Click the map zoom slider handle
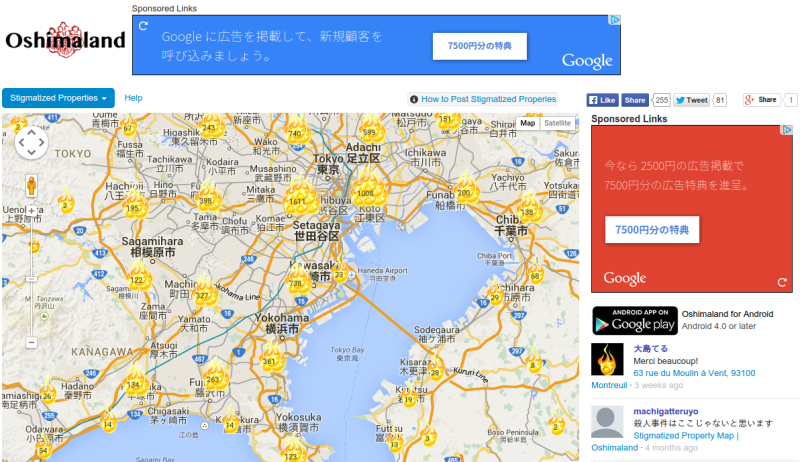Viewport: 800px width, 462px height. 32,279
